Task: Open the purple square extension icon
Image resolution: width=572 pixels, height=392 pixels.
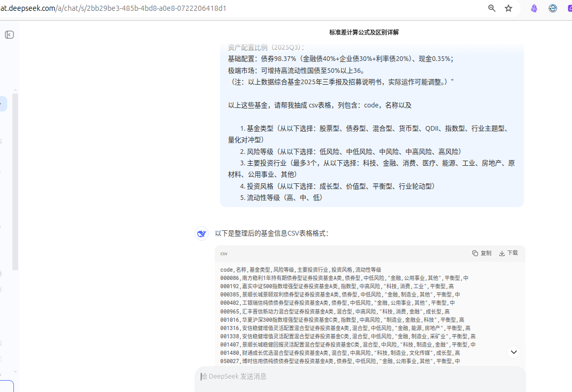Action: [x=570, y=8]
